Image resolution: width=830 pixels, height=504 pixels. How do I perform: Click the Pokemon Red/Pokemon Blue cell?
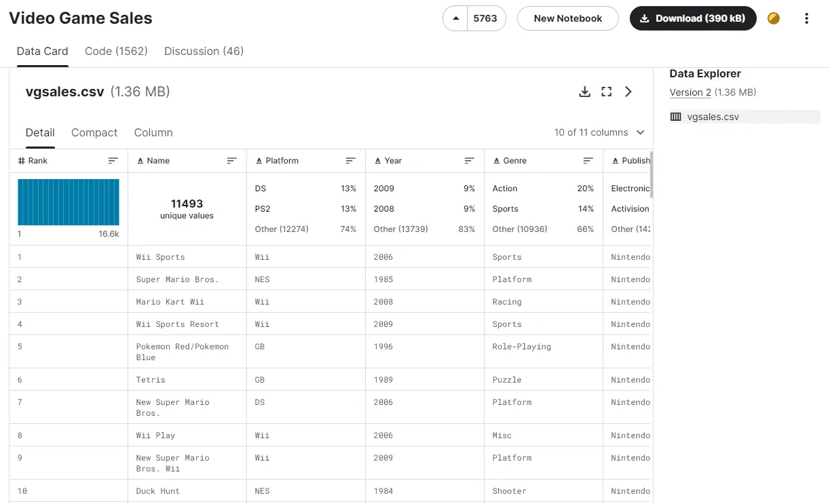click(x=187, y=352)
